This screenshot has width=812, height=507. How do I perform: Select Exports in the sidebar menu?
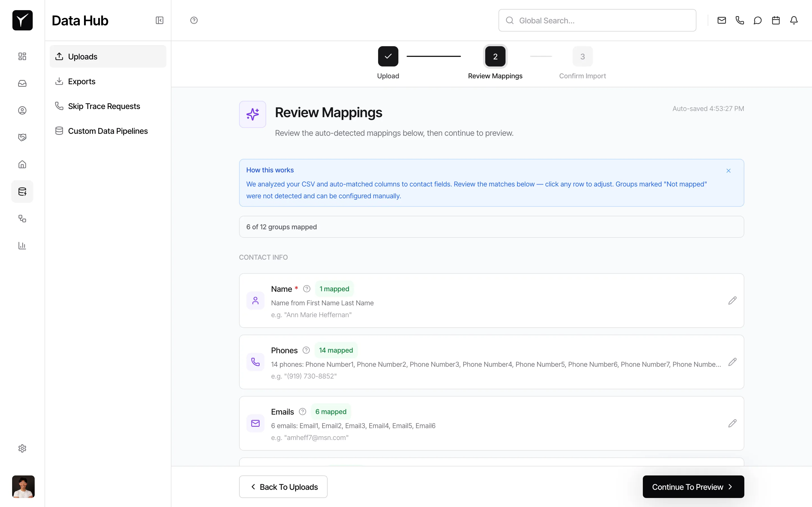81,81
